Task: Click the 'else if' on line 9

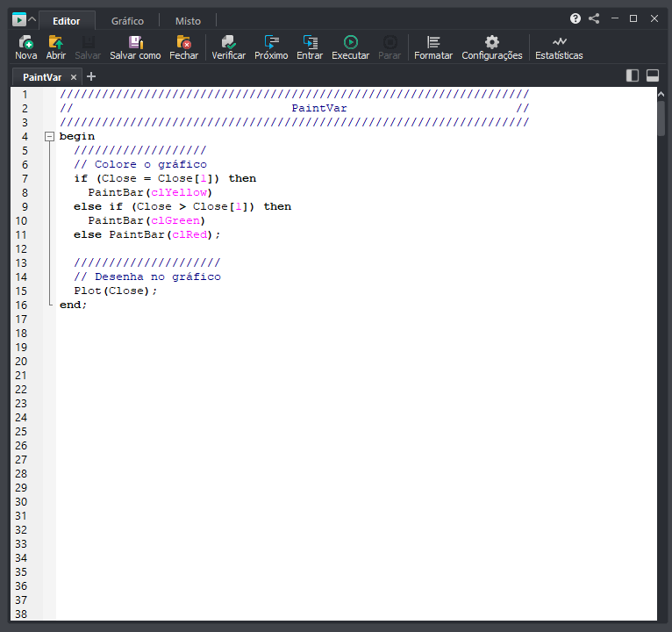Action: coord(98,206)
